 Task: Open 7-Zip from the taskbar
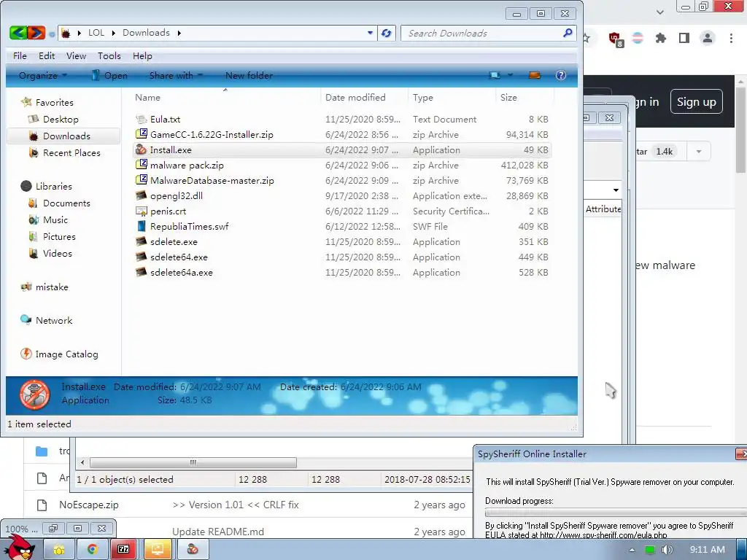coord(123,549)
